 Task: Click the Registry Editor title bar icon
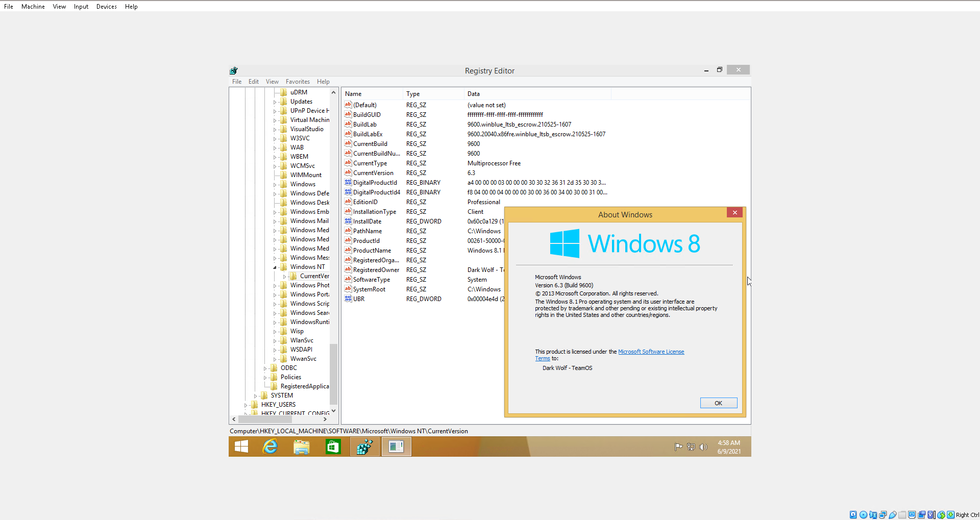(x=234, y=70)
